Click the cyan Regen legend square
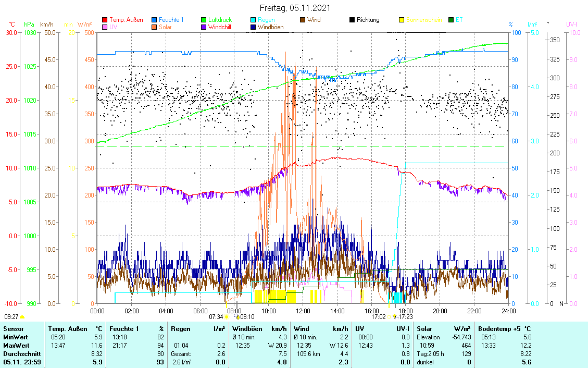 coord(253,20)
